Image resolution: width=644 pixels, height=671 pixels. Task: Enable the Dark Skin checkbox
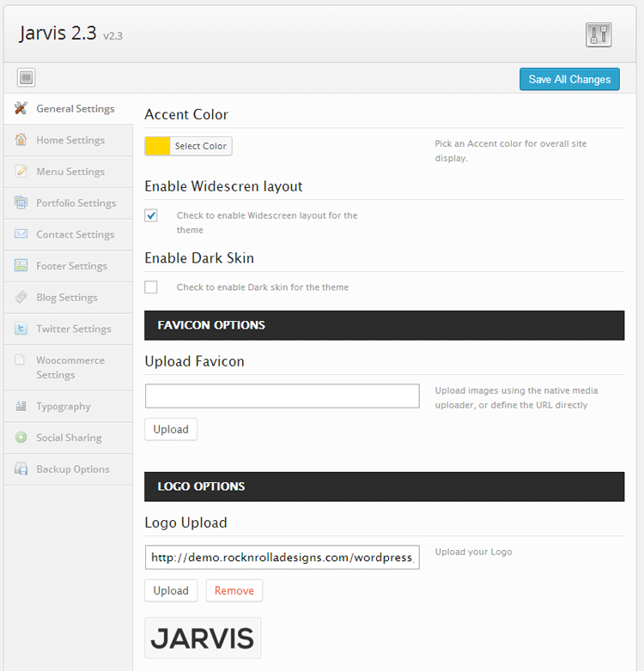(151, 287)
